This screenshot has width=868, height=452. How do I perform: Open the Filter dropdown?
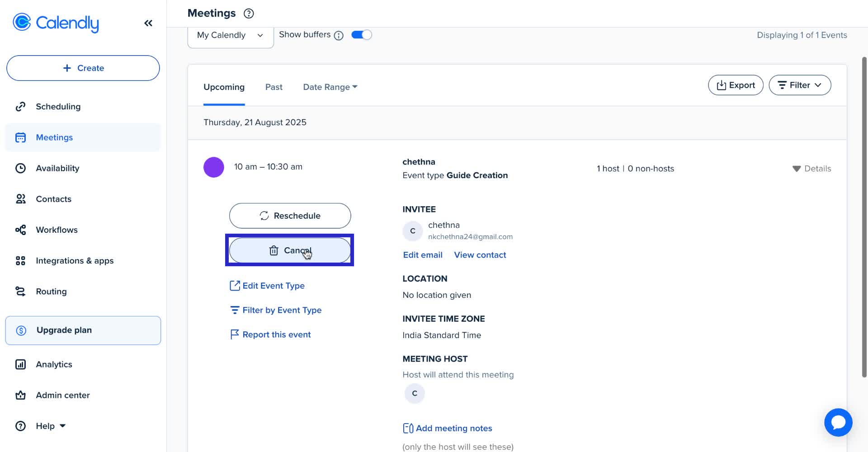tap(799, 85)
